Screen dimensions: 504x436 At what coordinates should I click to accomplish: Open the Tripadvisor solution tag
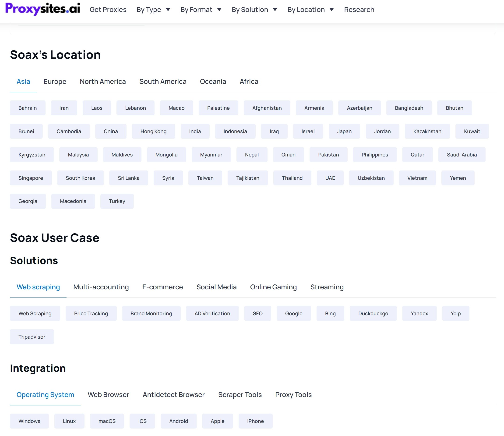tap(32, 337)
